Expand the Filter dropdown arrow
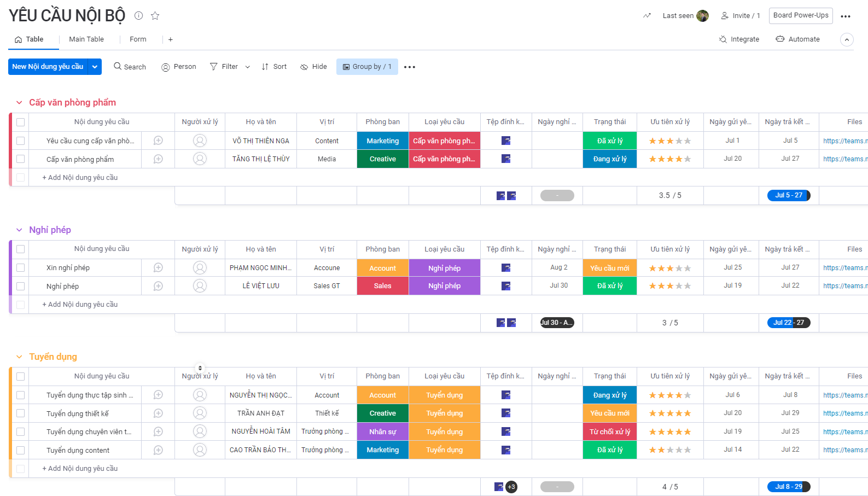This screenshot has width=868, height=496. 248,67
